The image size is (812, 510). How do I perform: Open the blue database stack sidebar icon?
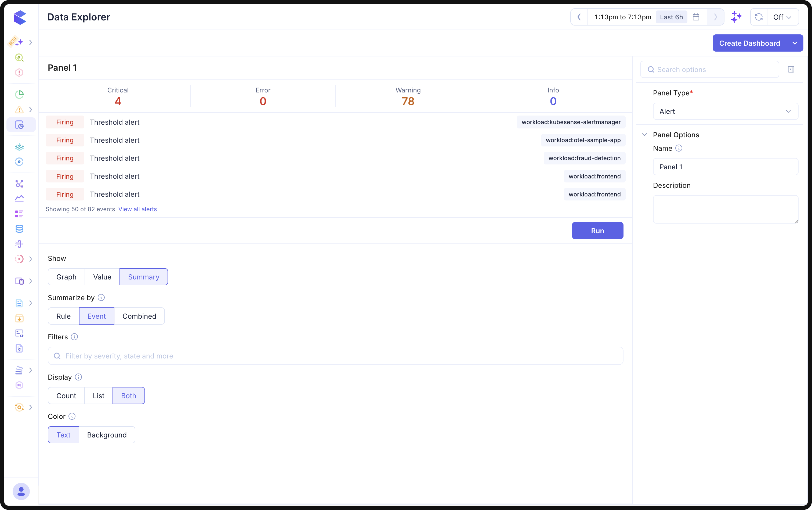19,229
